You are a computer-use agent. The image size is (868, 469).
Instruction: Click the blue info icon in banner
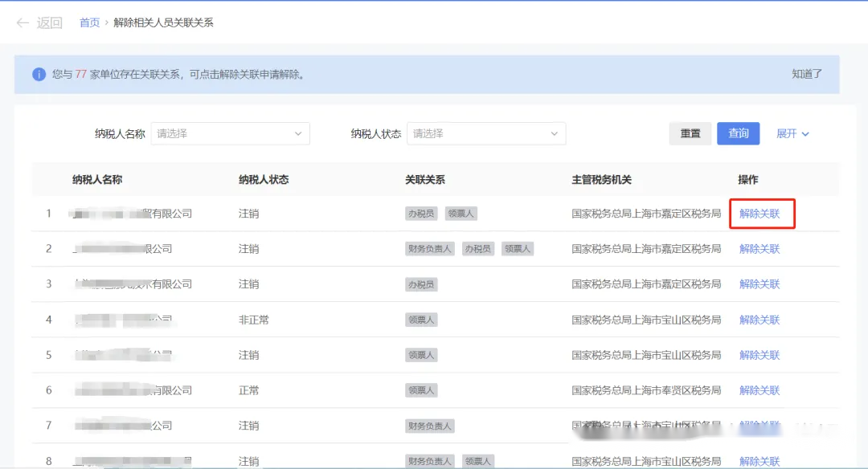pos(39,75)
